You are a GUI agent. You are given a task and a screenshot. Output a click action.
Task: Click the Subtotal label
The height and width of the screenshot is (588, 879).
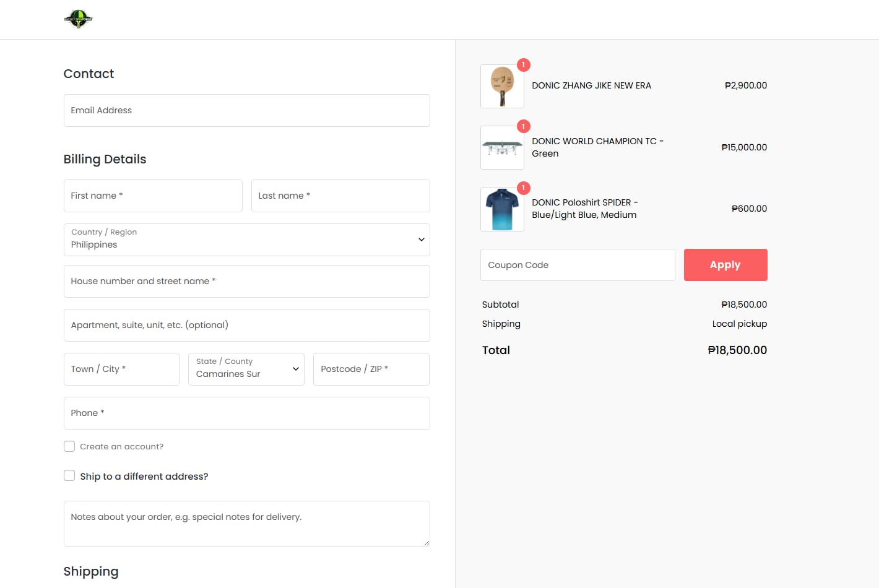[500, 305]
